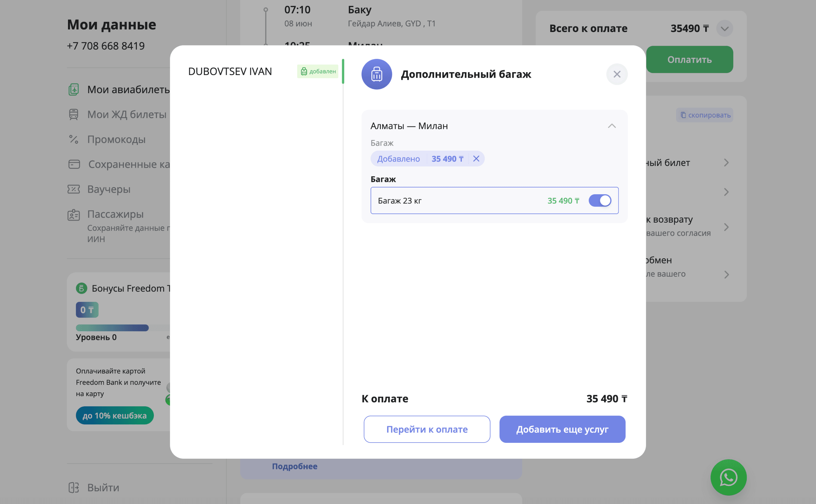Click the logout icon near Выйти
Image resolution: width=816 pixels, height=504 pixels.
pos(74,487)
